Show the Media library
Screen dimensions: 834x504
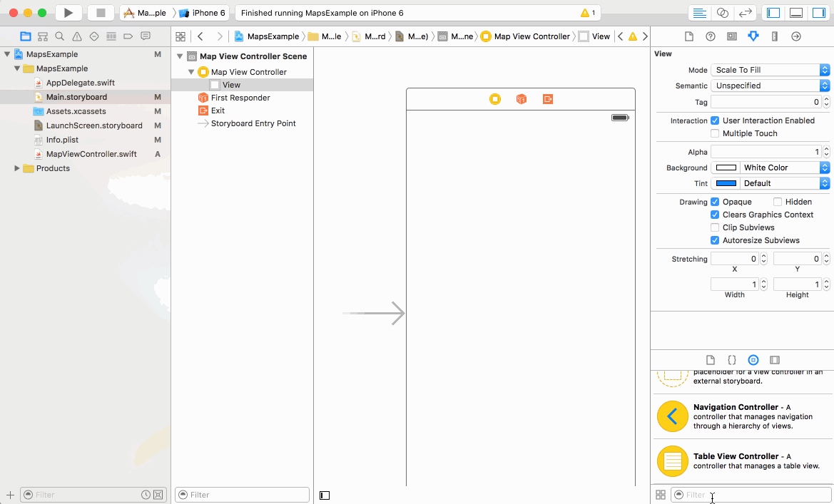coord(775,360)
